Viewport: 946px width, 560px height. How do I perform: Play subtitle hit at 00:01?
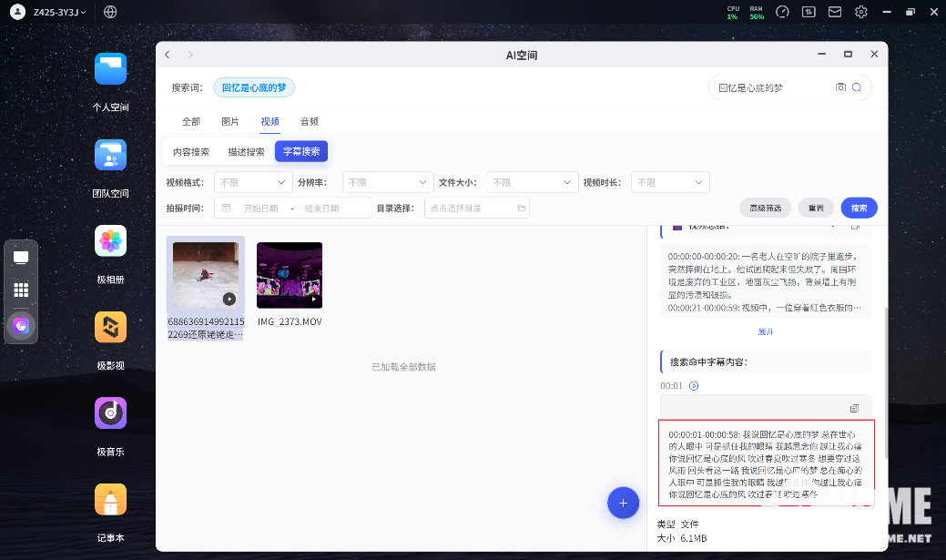(x=694, y=386)
